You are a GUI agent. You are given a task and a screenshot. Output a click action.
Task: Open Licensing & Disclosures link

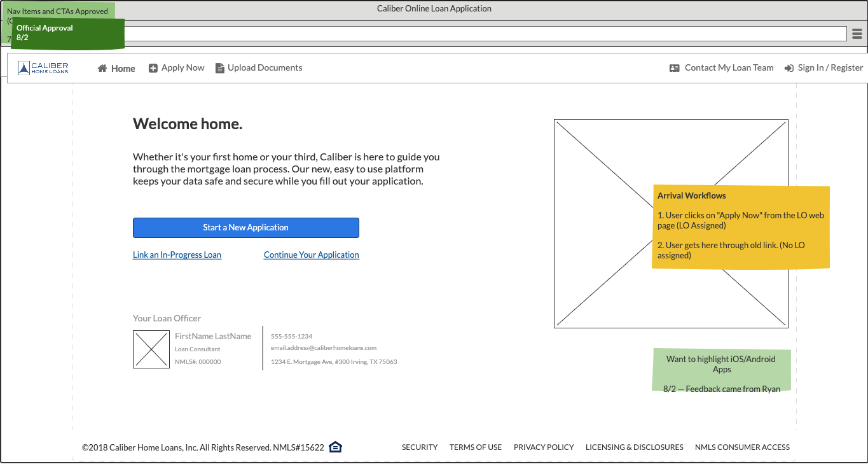pos(634,447)
